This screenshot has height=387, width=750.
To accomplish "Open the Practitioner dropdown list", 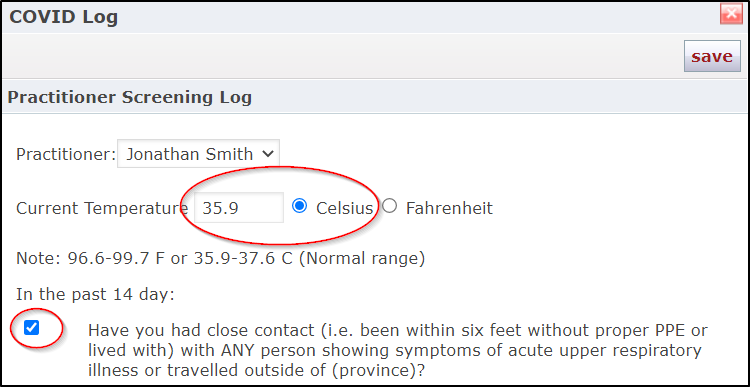I will [x=199, y=154].
